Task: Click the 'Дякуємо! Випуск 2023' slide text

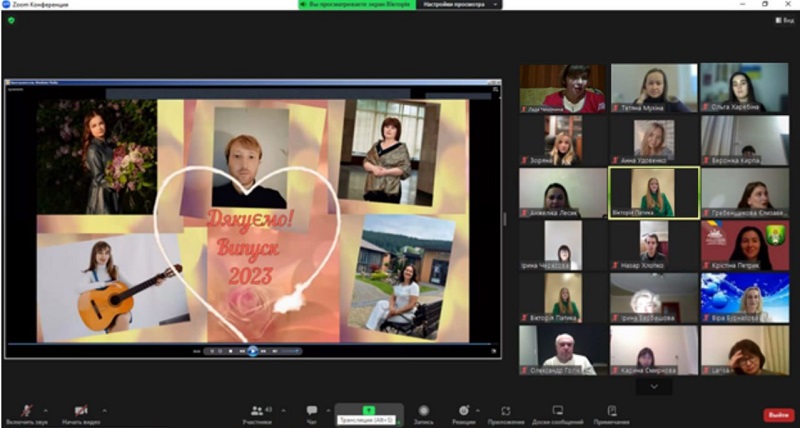Action: [249, 247]
